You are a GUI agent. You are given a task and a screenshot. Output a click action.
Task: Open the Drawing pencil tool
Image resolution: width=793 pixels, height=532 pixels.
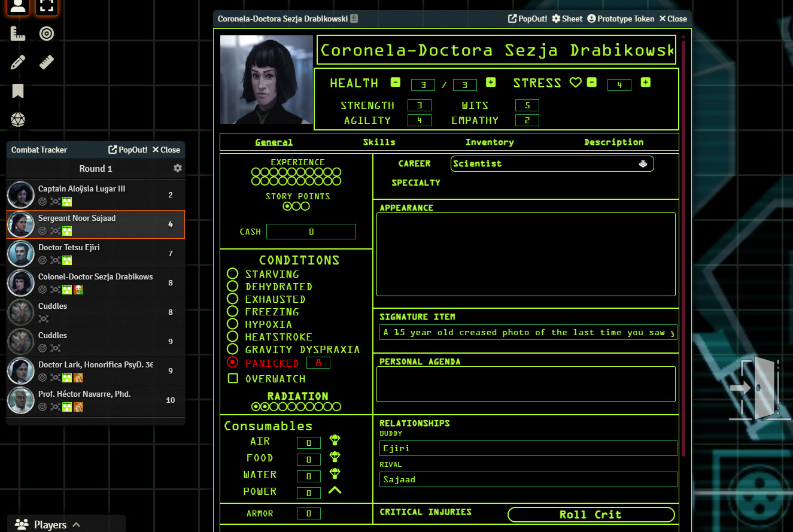18,62
